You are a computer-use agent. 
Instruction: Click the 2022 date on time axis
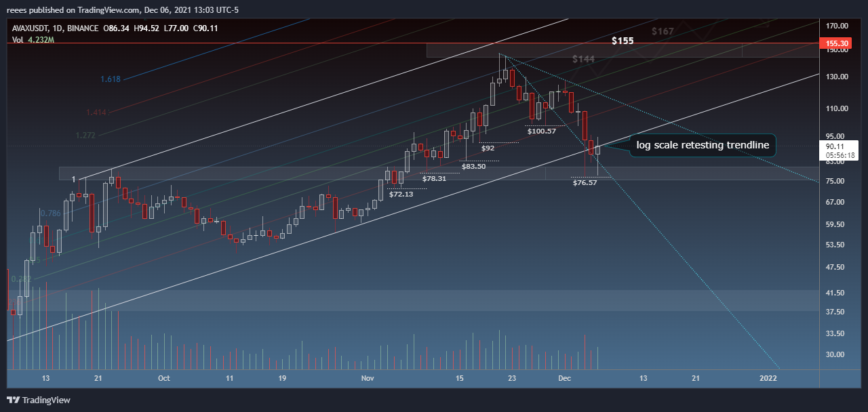[x=769, y=377]
